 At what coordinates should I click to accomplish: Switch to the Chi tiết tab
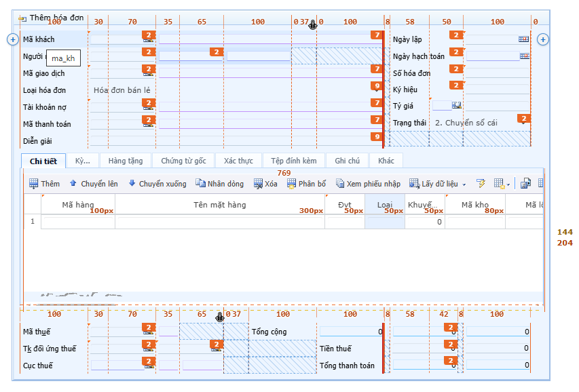pos(43,161)
